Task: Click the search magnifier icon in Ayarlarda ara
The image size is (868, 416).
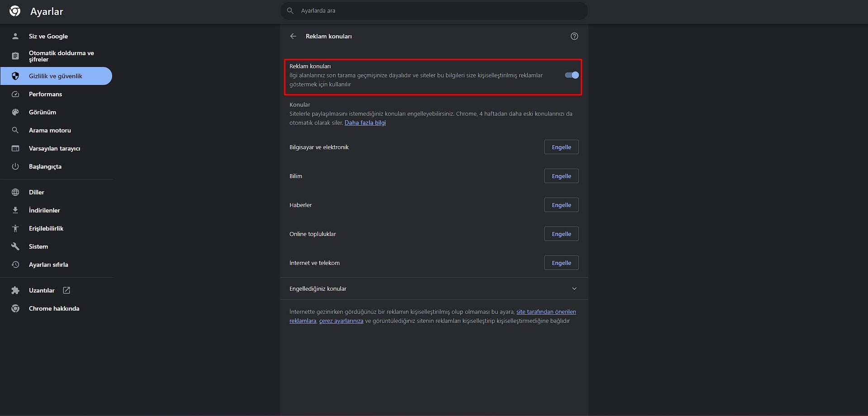Action: click(290, 10)
